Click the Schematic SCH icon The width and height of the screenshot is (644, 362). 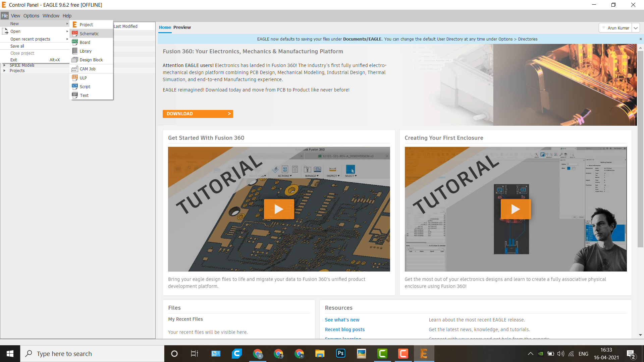[75, 34]
